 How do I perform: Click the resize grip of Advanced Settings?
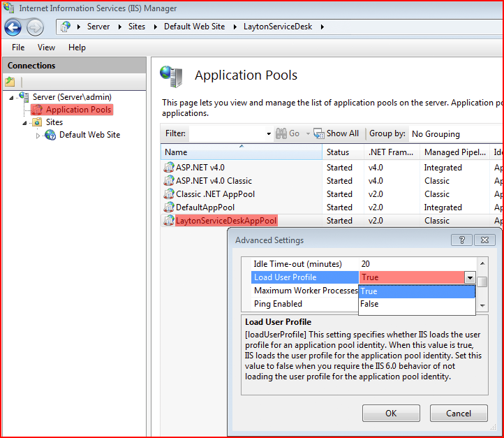pyautogui.click(x=493, y=427)
